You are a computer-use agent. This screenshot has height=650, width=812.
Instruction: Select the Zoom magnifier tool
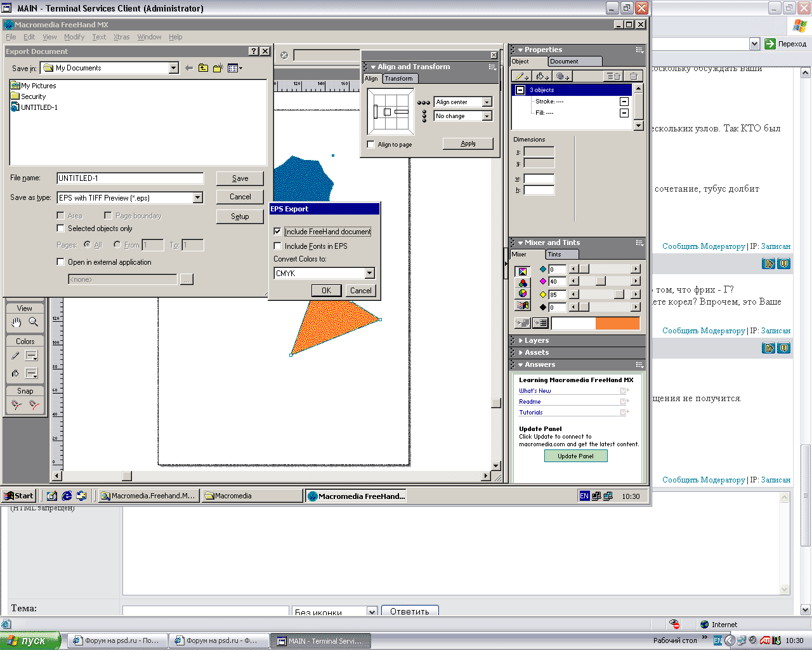34,322
